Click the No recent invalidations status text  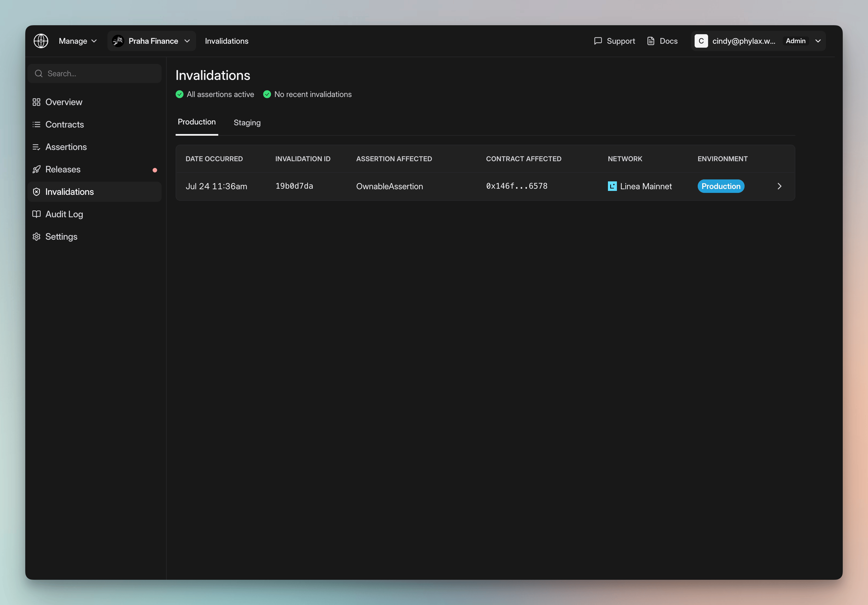313,94
